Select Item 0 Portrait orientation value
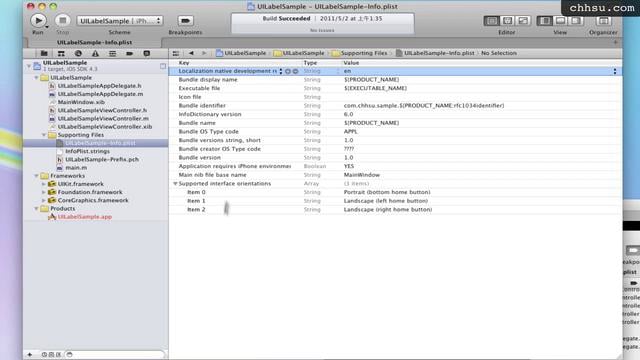This screenshot has width=640, height=360. (x=387, y=192)
